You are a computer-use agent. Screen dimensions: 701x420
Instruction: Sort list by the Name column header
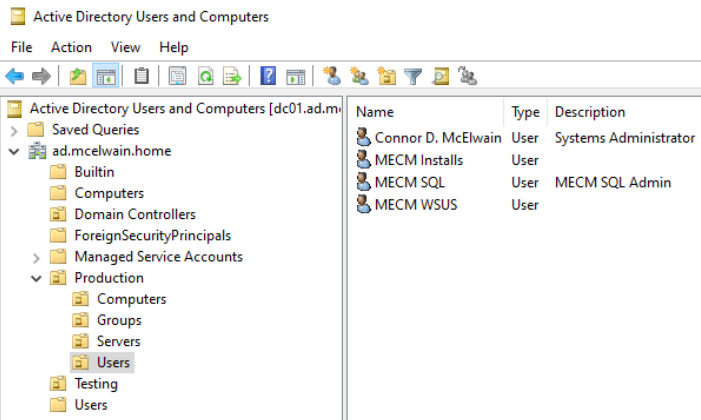pos(375,112)
